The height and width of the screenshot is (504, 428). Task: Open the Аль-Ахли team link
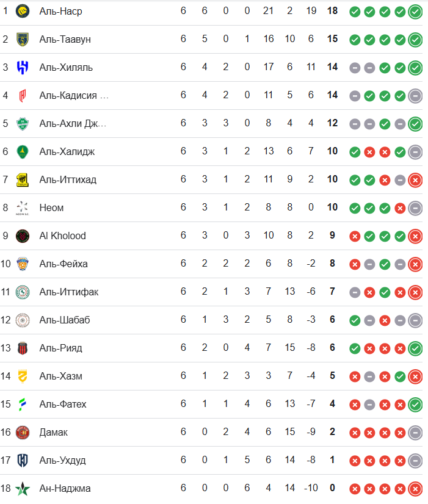[x=73, y=123]
